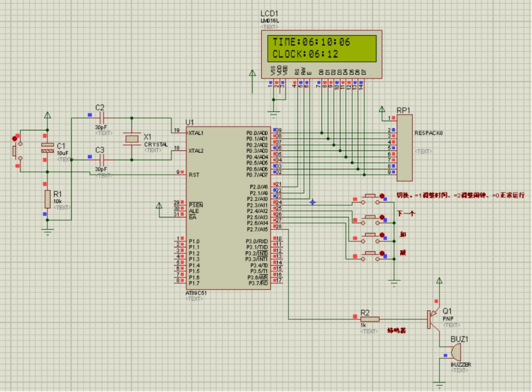Viewport: 532px width, 392px height.
Task: Select power terminal connected to EA pin
Action: [x=159, y=206]
